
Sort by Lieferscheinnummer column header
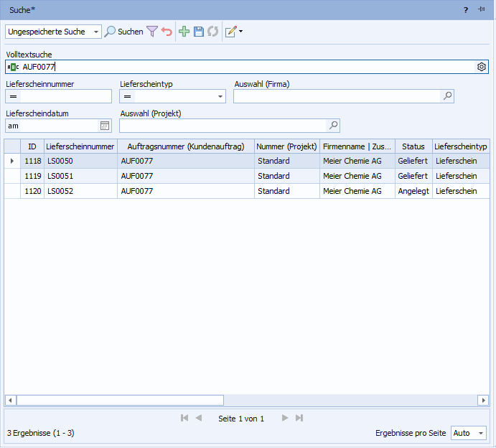[80, 146]
